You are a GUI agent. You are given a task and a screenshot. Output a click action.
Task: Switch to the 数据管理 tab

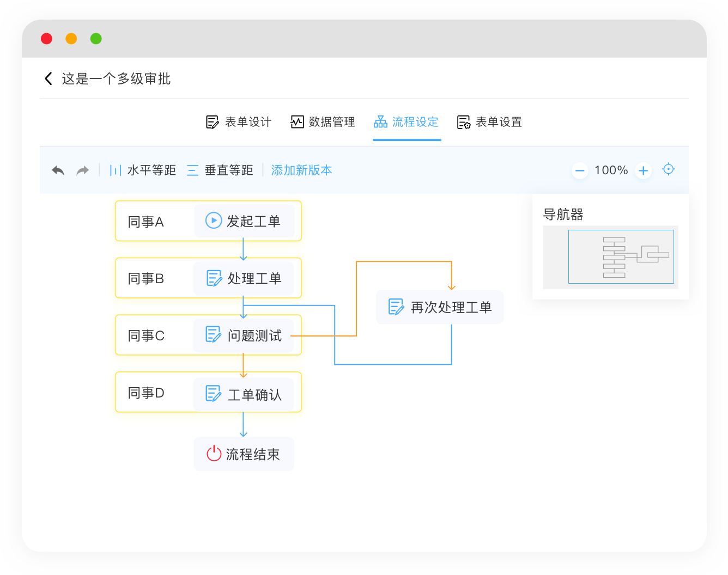[x=323, y=122]
